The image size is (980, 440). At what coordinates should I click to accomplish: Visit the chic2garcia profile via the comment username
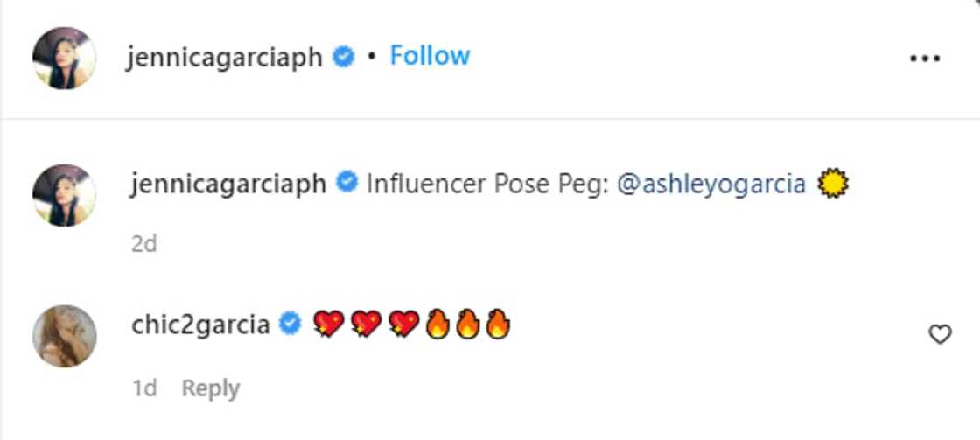200,325
